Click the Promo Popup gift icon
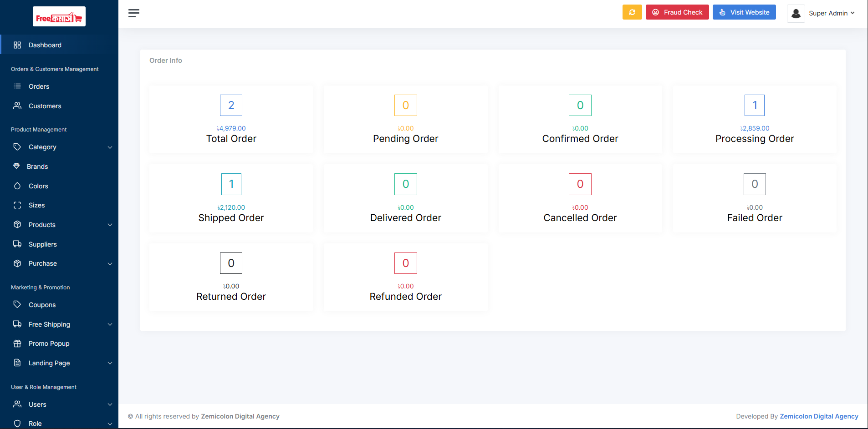 click(17, 343)
